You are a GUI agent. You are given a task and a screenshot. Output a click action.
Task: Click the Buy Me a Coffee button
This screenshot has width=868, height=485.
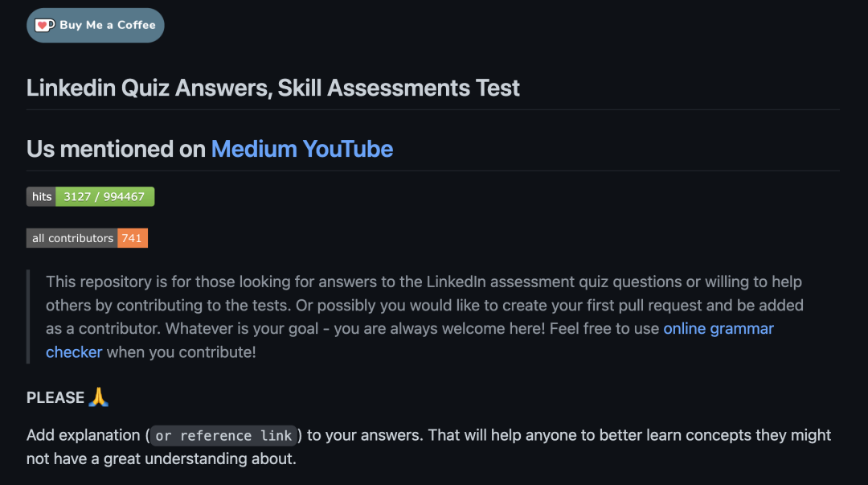[95, 26]
